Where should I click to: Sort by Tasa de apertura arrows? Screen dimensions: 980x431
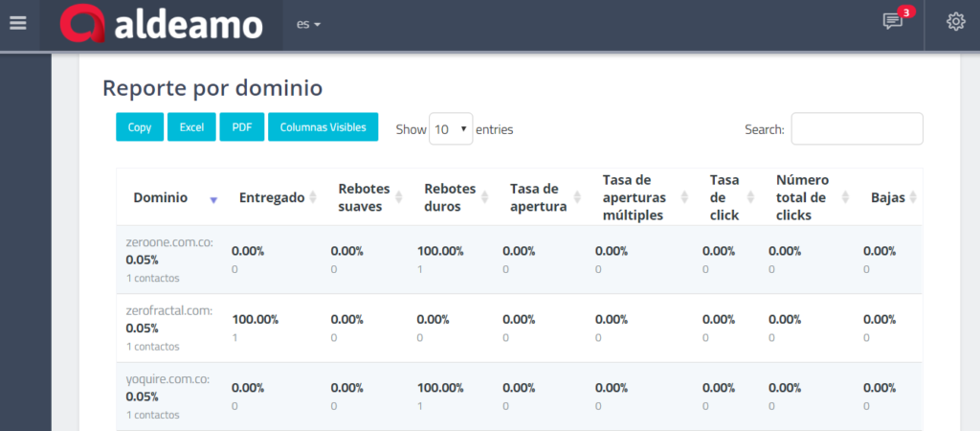click(577, 197)
